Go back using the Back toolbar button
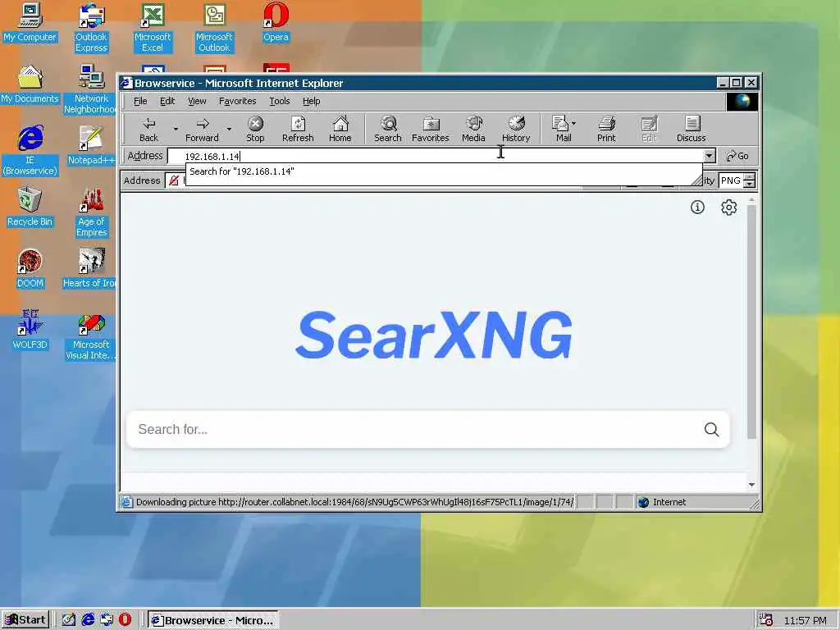The height and width of the screenshot is (630, 840). (x=149, y=129)
